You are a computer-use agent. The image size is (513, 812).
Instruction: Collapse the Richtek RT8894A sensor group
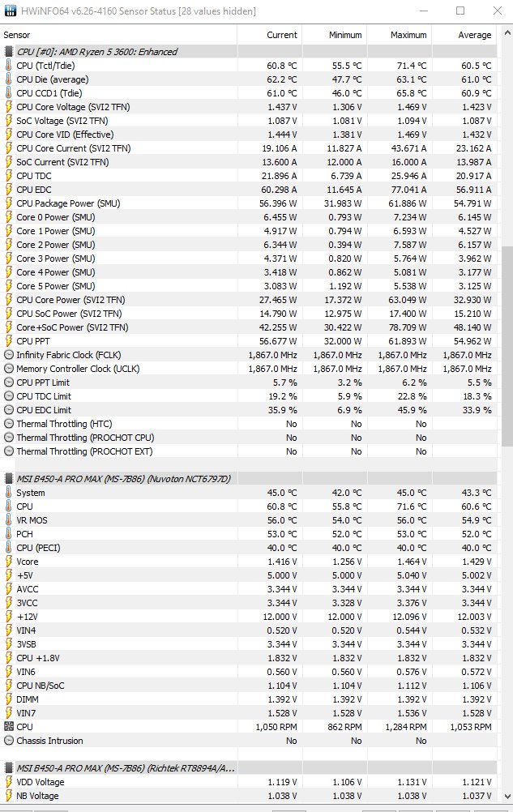pos(9,768)
